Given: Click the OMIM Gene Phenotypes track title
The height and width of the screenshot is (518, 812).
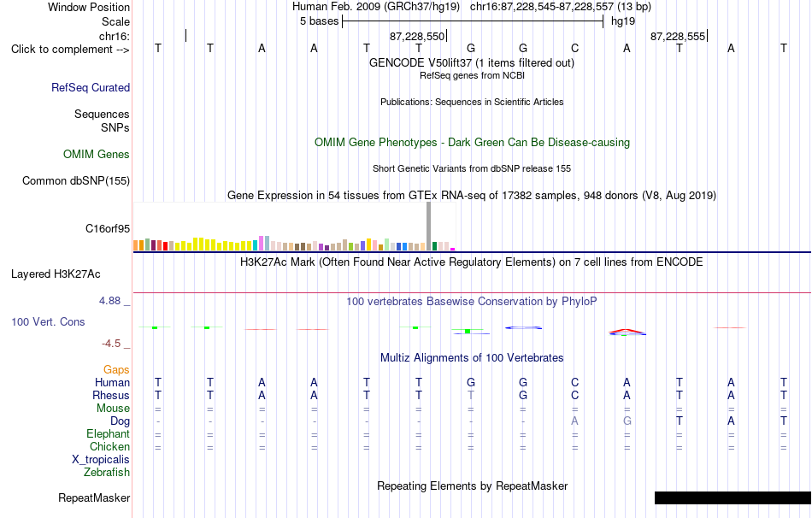Looking at the screenshot, I should (x=472, y=143).
